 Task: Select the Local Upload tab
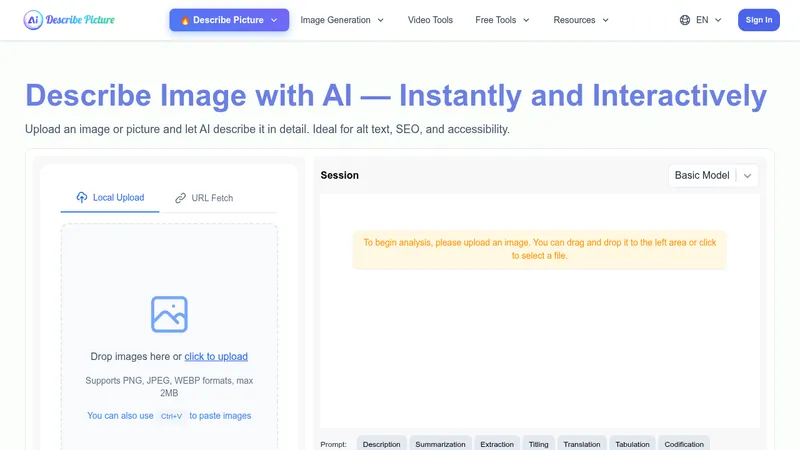110,197
